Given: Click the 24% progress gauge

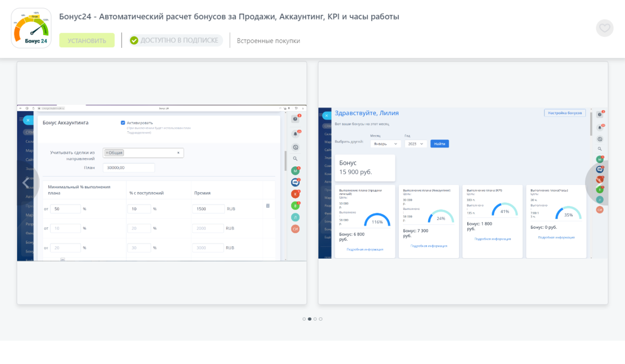Looking at the screenshot, I should click(x=441, y=217).
